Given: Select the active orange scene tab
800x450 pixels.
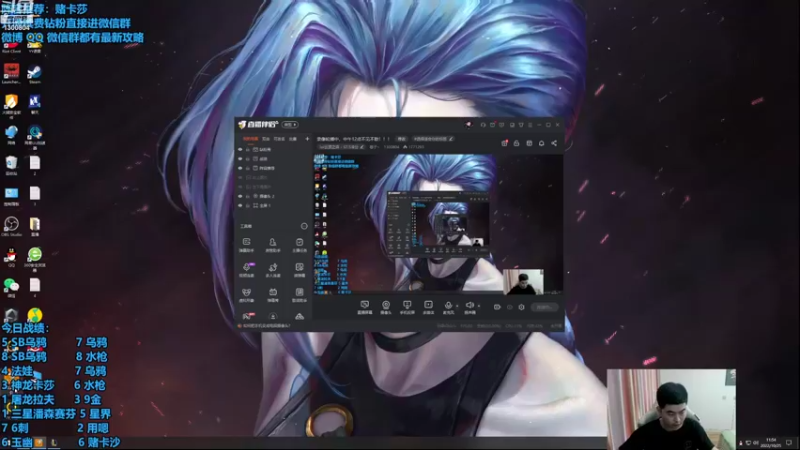Looking at the screenshot, I should [x=250, y=139].
